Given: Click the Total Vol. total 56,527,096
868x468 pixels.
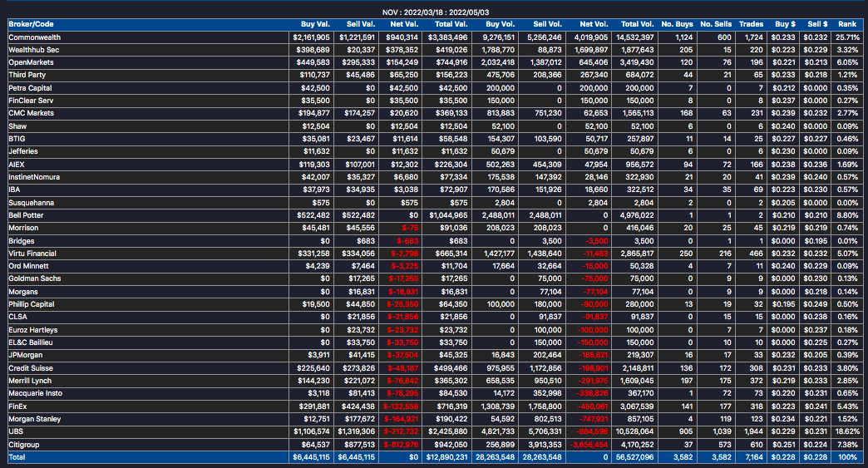Looking at the screenshot, I should (634, 457).
